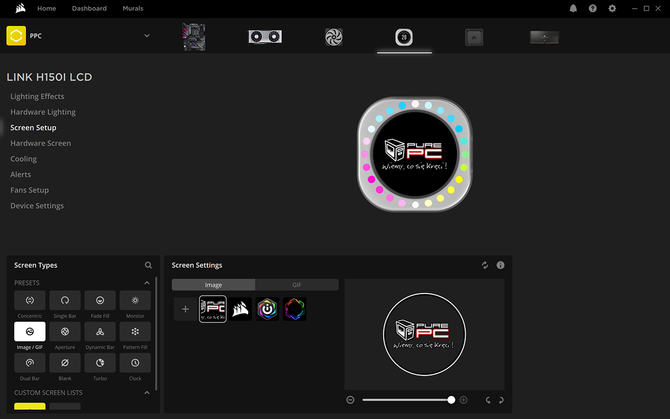Open Hardware Screen section
The width and height of the screenshot is (670, 419).
[41, 143]
